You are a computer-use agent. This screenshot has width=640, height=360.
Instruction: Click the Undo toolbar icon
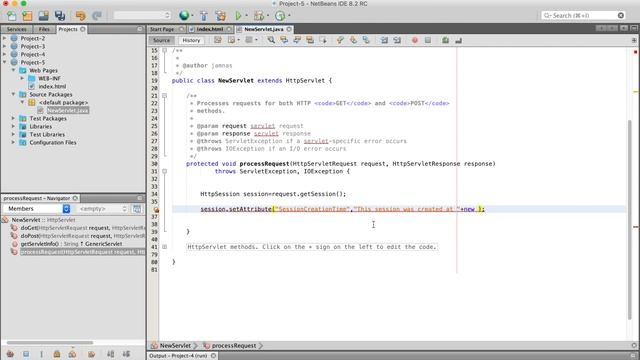click(80, 16)
